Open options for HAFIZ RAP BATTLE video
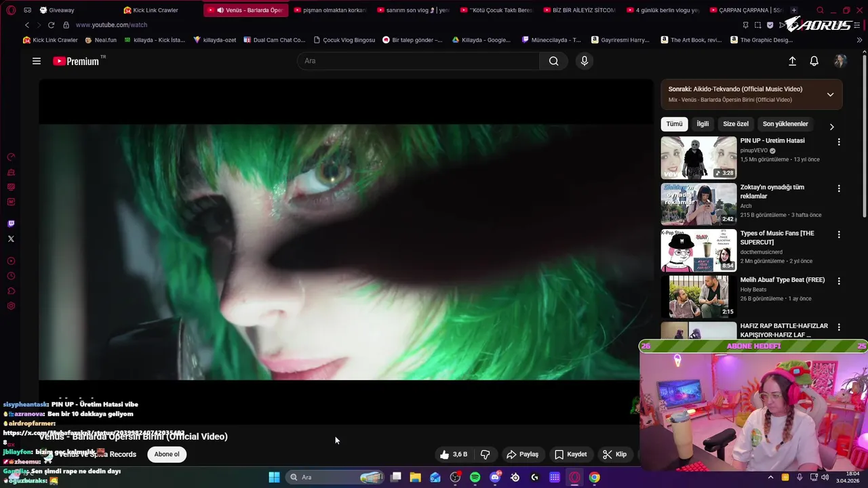Viewport: 868px width, 488px height. (839, 327)
